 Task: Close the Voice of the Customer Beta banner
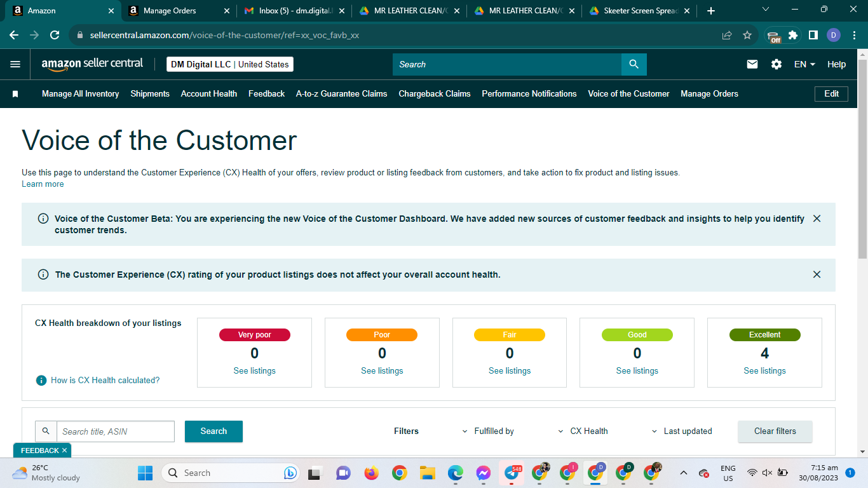pyautogui.click(x=817, y=219)
